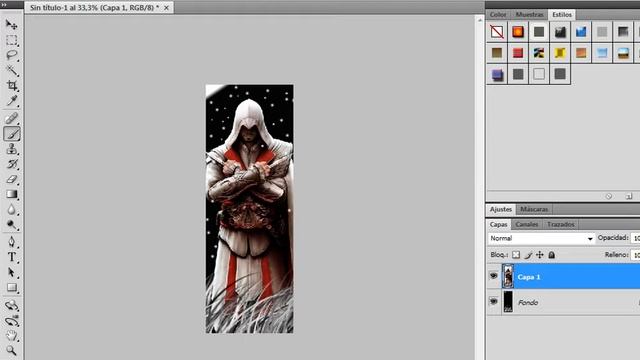
Task: Select the Hand tool
Action: [11, 336]
